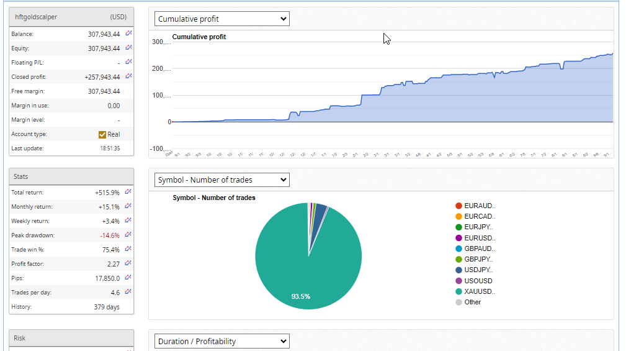
Task: Click the chart icon next to Balance
Action: click(x=128, y=34)
